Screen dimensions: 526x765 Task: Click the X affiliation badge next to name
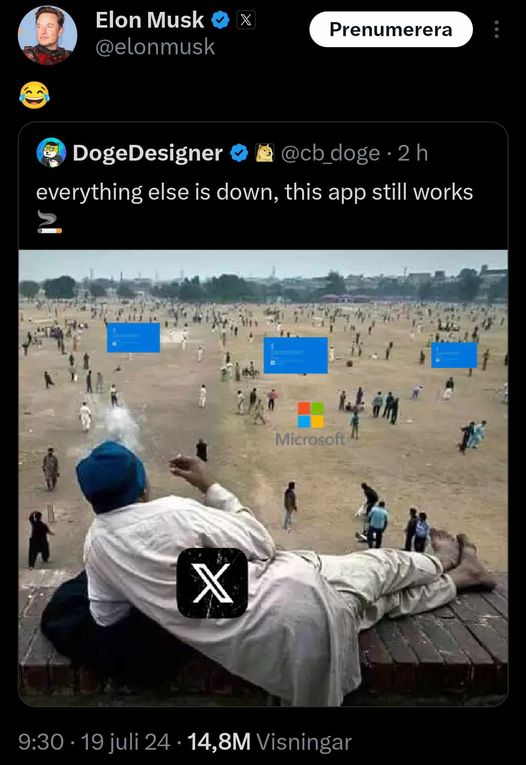[246, 20]
